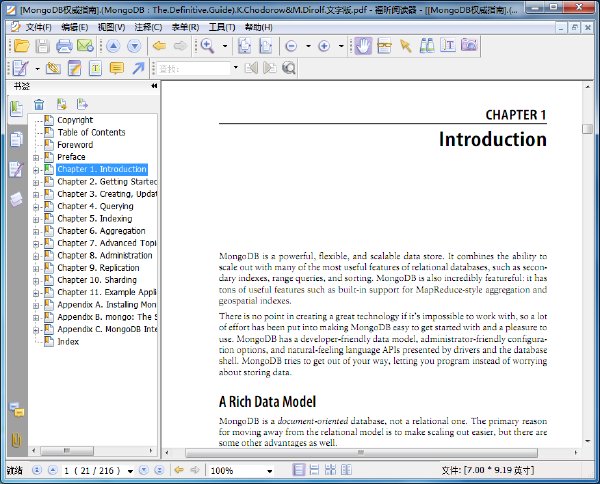Select Chapter 10. Sharding bookmark
This screenshot has height=484, width=600.
pyautogui.click(x=97, y=280)
